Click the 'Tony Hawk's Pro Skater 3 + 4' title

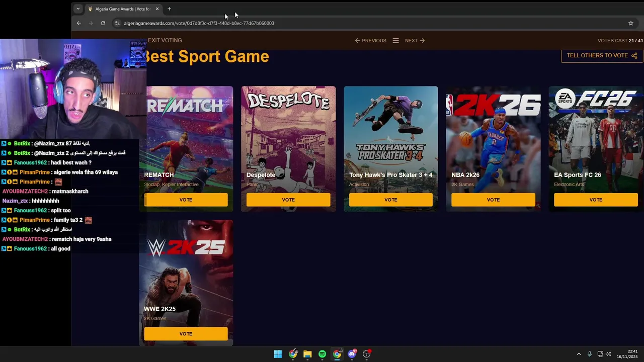(x=391, y=175)
